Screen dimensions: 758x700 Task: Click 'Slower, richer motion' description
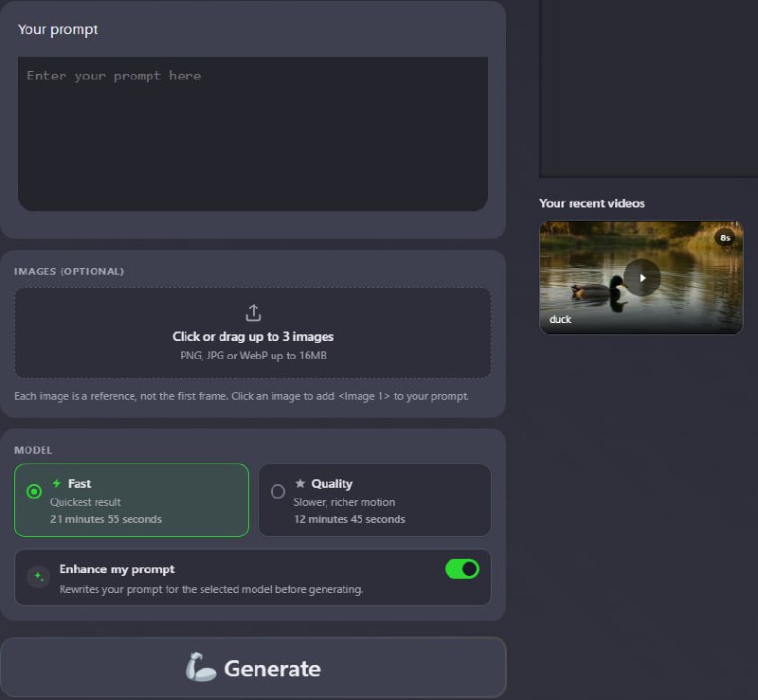click(x=344, y=502)
